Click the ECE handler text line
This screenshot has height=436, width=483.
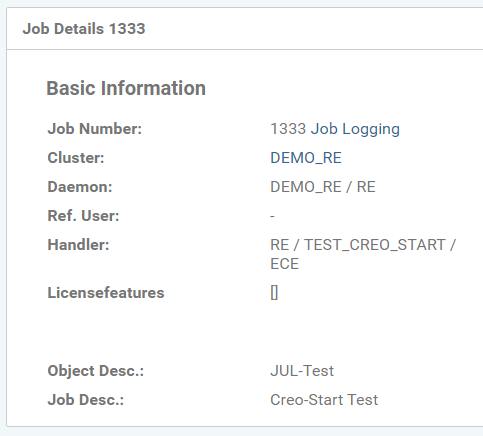[285, 264]
